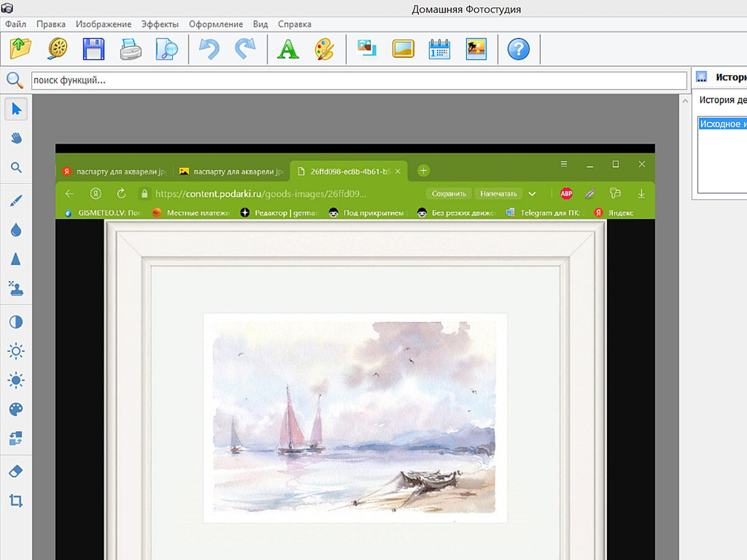Screen dimensions: 747x560
Task: Open the Справка menu
Action: 294,24
